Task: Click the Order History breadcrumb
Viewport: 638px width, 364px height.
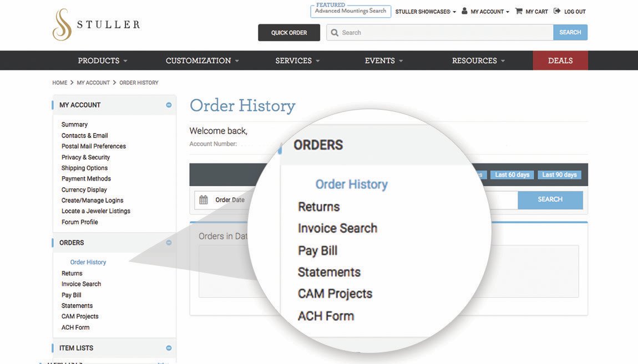Action: tap(139, 83)
